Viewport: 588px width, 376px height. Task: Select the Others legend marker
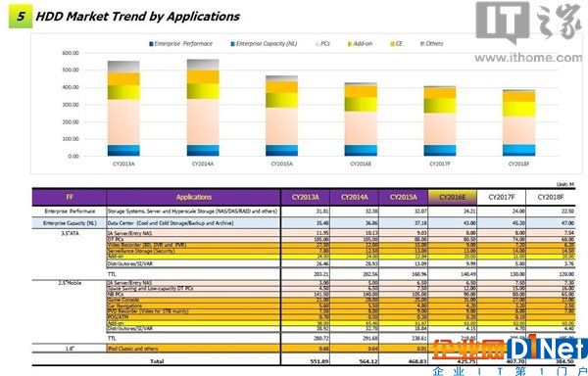click(x=422, y=44)
